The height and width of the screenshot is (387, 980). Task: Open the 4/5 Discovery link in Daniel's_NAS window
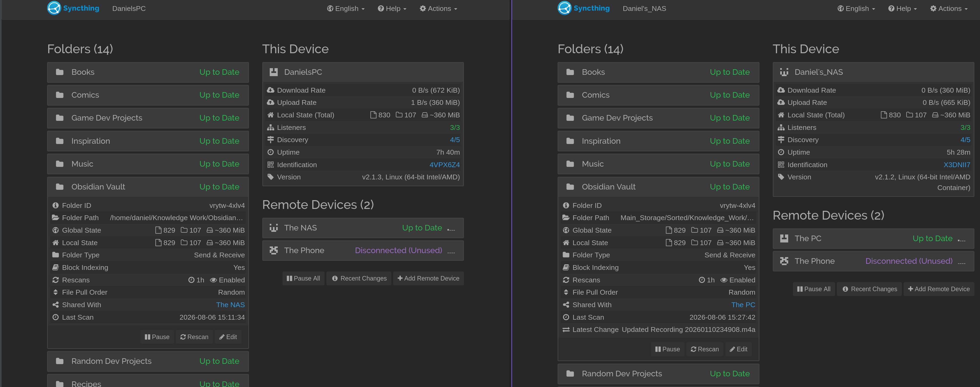[x=966, y=140]
